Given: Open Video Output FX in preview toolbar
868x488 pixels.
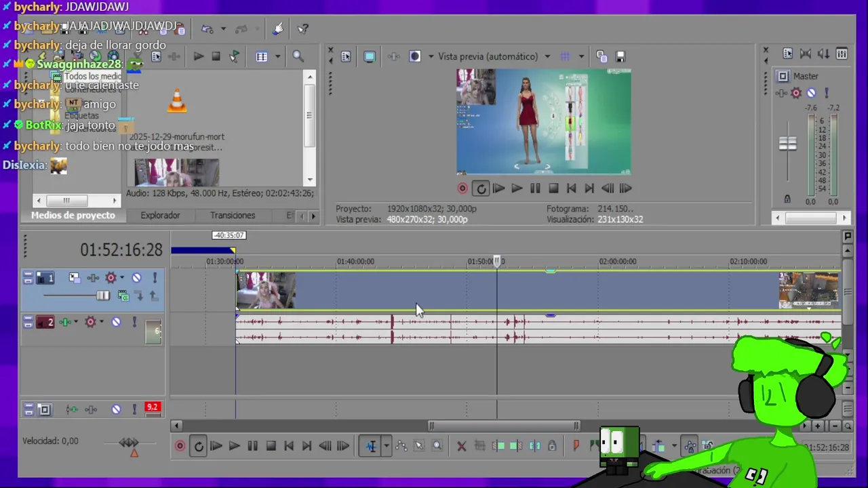Looking at the screenshot, I should click(393, 56).
